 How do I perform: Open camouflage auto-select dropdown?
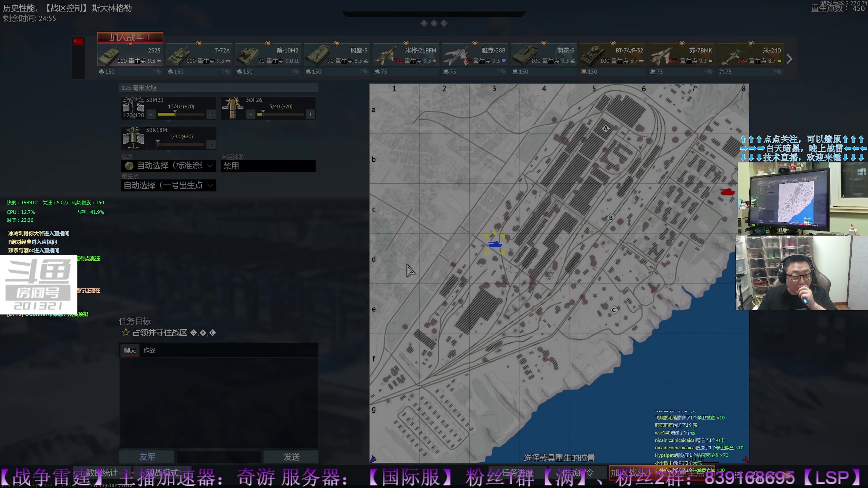(x=169, y=166)
